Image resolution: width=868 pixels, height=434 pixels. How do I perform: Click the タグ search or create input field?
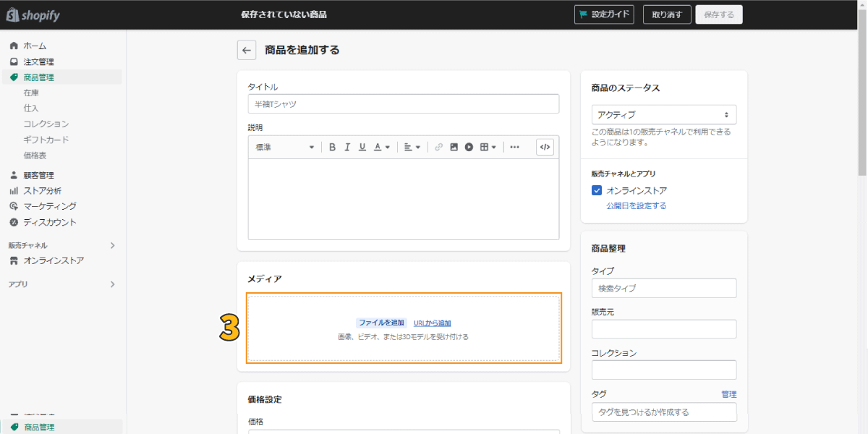(x=664, y=412)
